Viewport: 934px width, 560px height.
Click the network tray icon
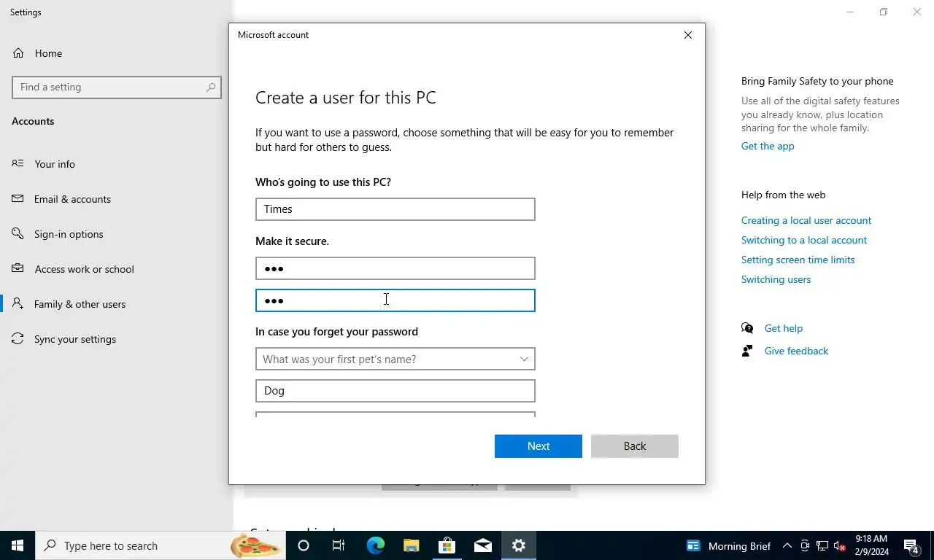pos(822,545)
